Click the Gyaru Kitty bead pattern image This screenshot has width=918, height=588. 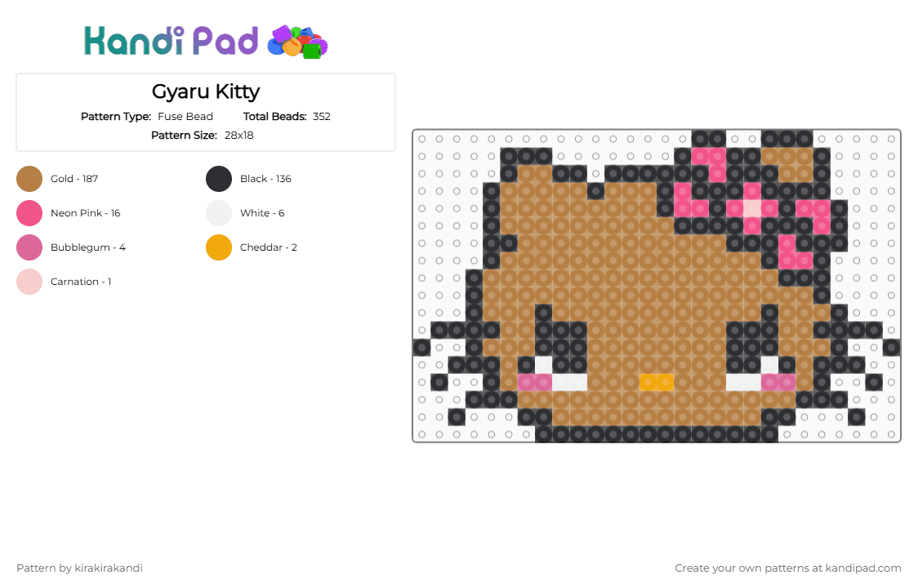click(x=657, y=286)
